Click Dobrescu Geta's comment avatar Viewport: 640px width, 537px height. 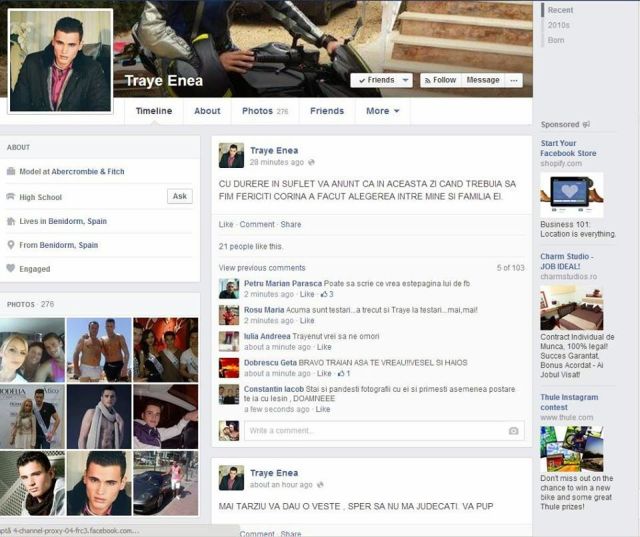[229, 367]
